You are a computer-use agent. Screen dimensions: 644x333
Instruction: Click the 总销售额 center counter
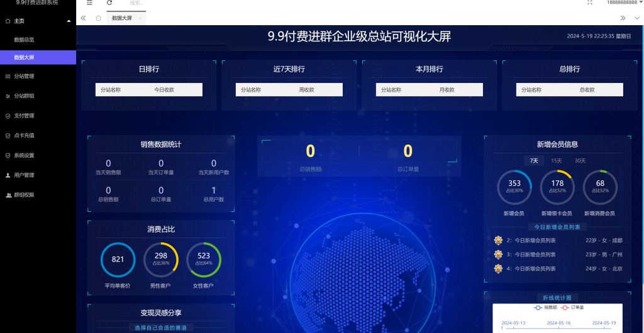tap(311, 156)
